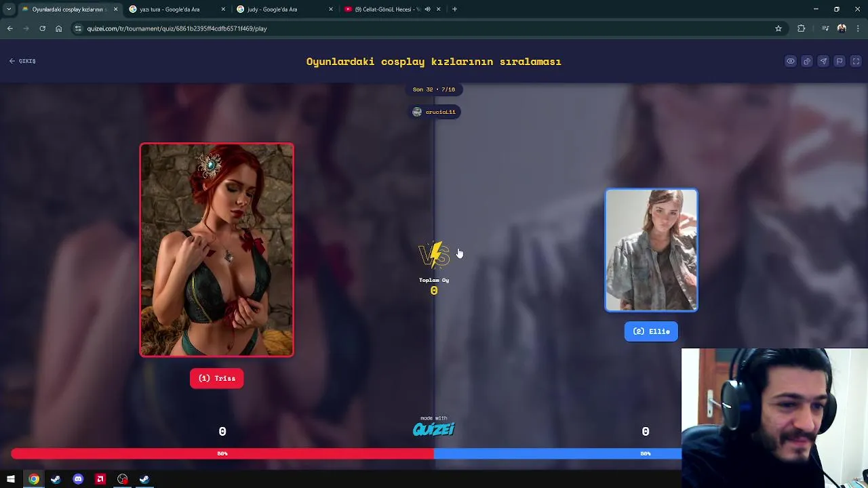Close the Cellat-Gönül Hecesi YouTube tab

[438, 9]
